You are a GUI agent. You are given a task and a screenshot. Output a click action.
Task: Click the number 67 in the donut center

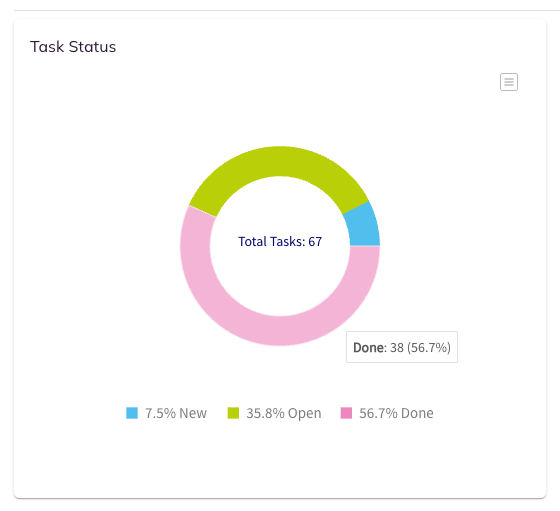click(315, 242)
